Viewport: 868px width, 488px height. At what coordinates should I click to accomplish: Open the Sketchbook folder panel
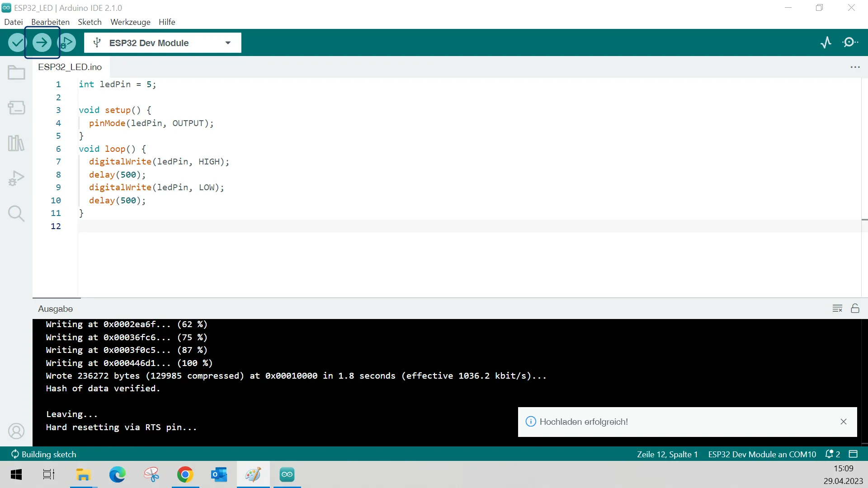coord(16,72)
